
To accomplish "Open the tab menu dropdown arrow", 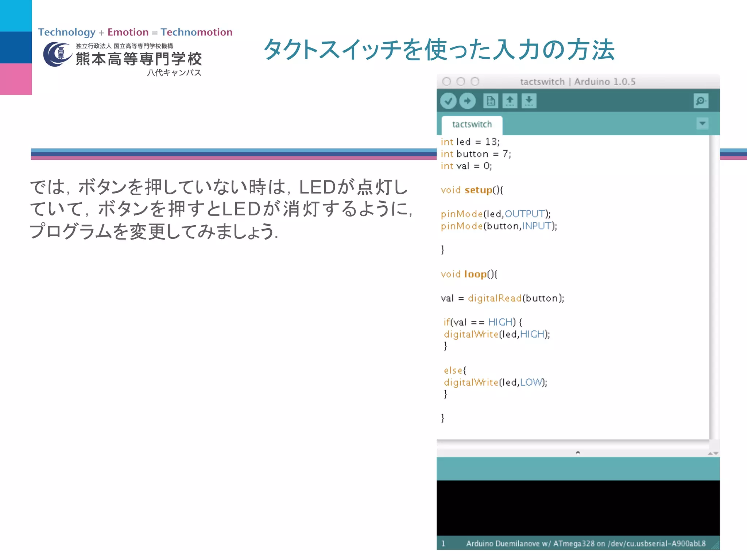I will (702, 124).
